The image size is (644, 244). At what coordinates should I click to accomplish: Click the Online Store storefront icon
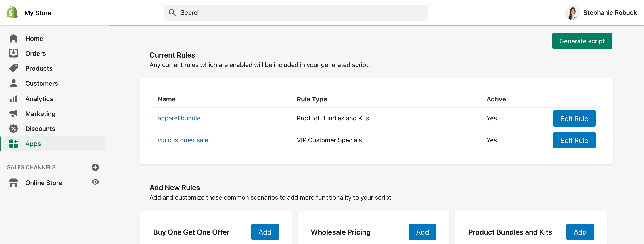pyautogui.click(x=14, y=183)
